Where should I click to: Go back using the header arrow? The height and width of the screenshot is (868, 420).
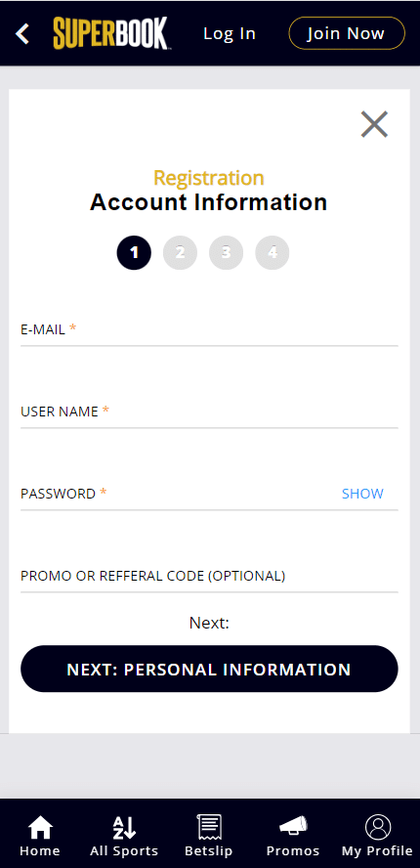pyautogui.click(x=22, y=34)
